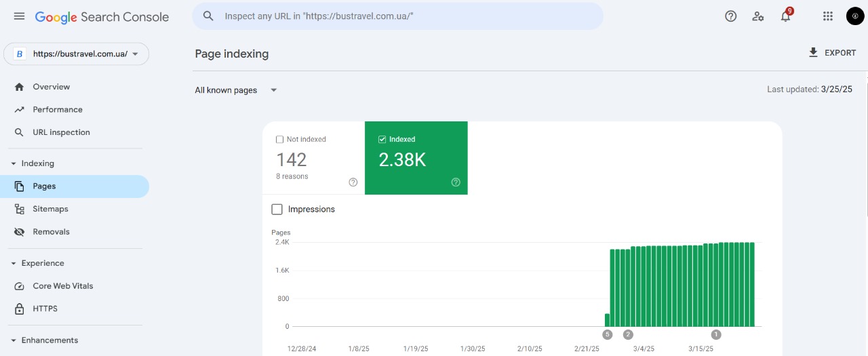Click help icon in Indexed card
Image resolution: width=868 pixels, height=356 pixels.
click(456, 182)
